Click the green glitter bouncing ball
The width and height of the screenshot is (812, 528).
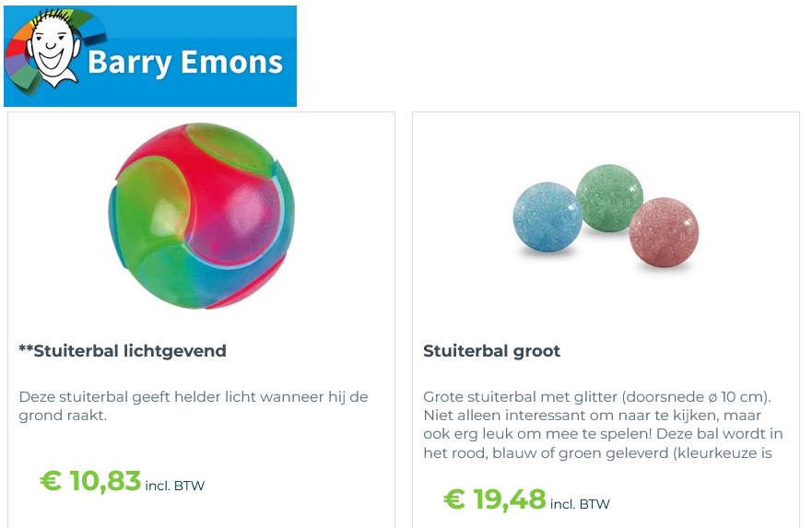tap(609, 196)
